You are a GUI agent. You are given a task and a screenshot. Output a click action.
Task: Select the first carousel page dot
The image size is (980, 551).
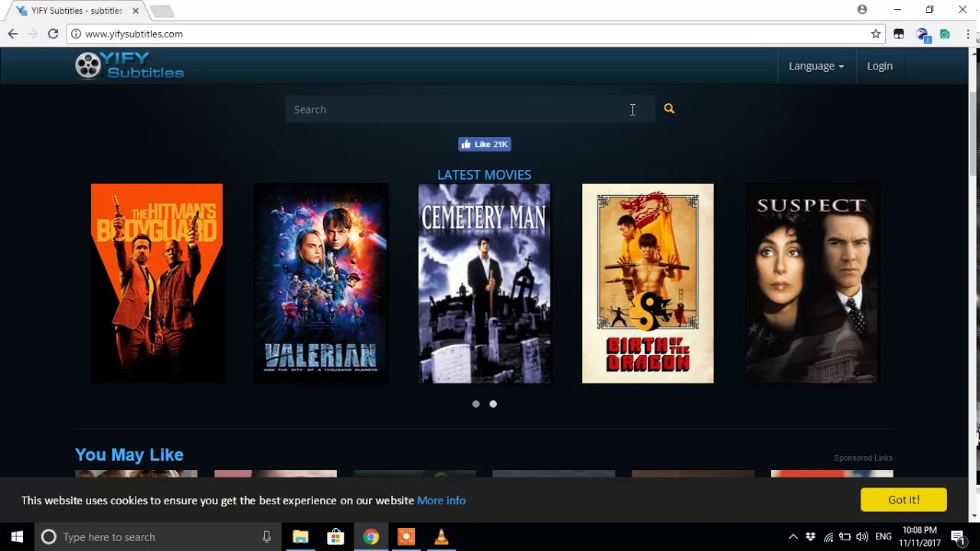point(476,404)
